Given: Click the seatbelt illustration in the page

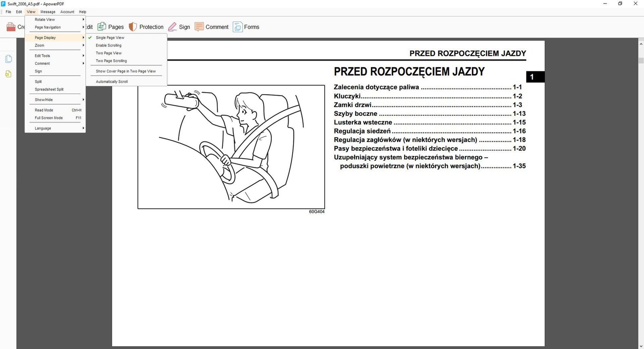Looking at the screenshot, I should pyautogui.click(x=231, y=147).
